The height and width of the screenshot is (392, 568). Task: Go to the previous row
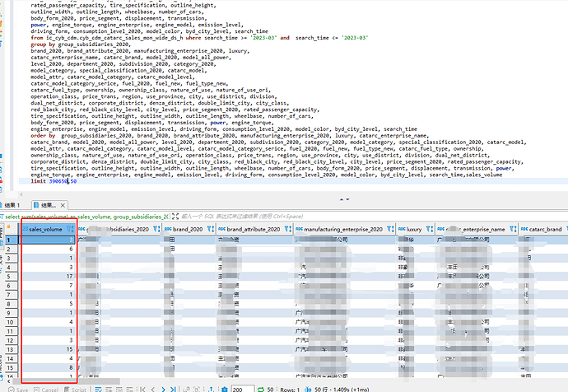pos(153,390)
